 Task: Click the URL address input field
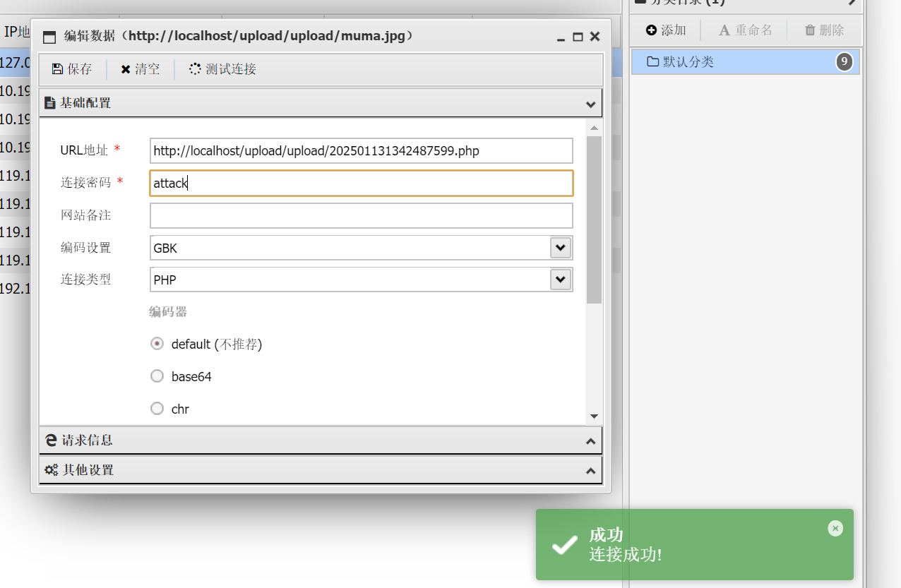click(x=361, y=151)
